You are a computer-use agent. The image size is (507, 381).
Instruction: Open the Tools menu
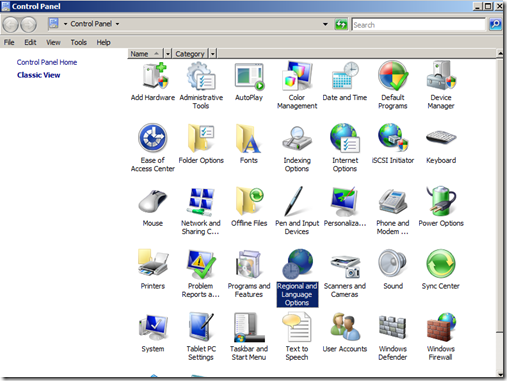click(x=79, y=42)
